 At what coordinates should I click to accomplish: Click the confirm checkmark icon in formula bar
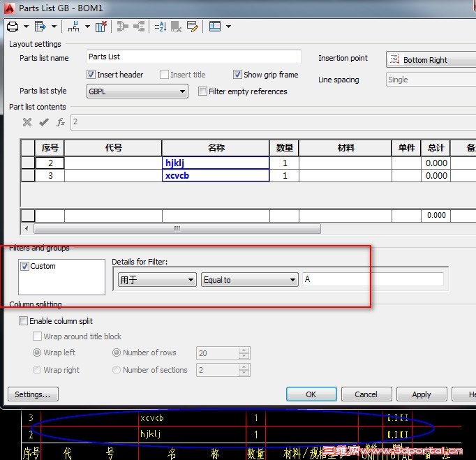point(44,122)
